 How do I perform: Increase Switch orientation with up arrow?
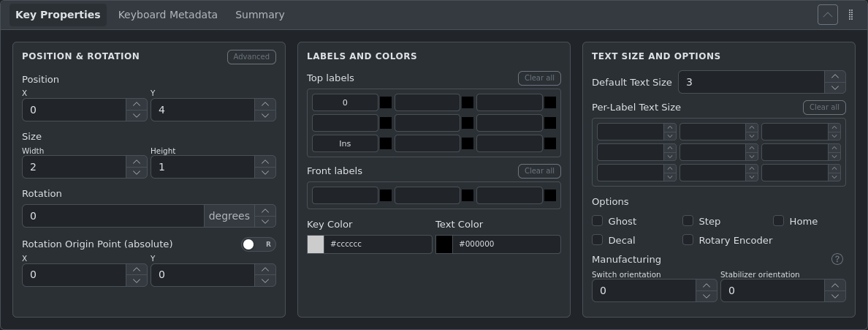pyautogui.click(x=706, y=285)
